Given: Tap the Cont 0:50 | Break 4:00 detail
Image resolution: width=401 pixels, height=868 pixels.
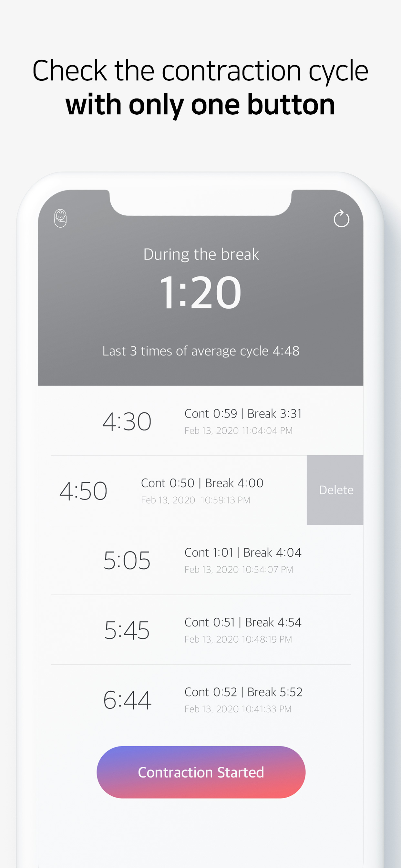Looking at the screenshot, I should (x=202, y=483).
